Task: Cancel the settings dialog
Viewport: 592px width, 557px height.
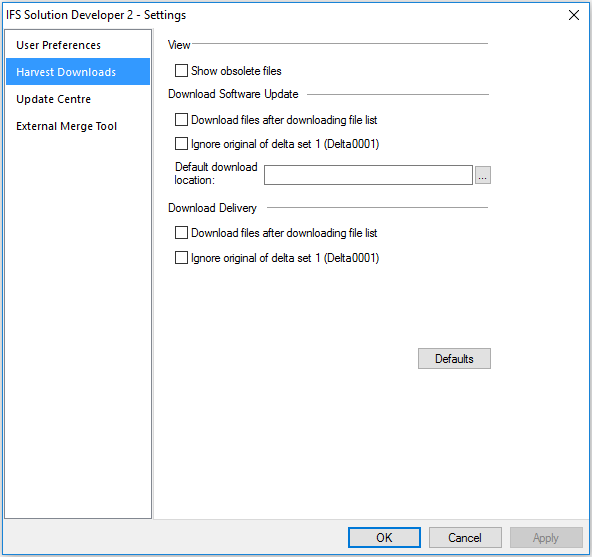Action: [465, 537]
